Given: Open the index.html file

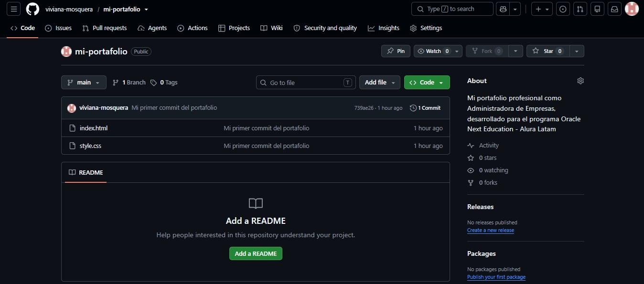Looking at the screenshot, I should click(x=94, y=128).
